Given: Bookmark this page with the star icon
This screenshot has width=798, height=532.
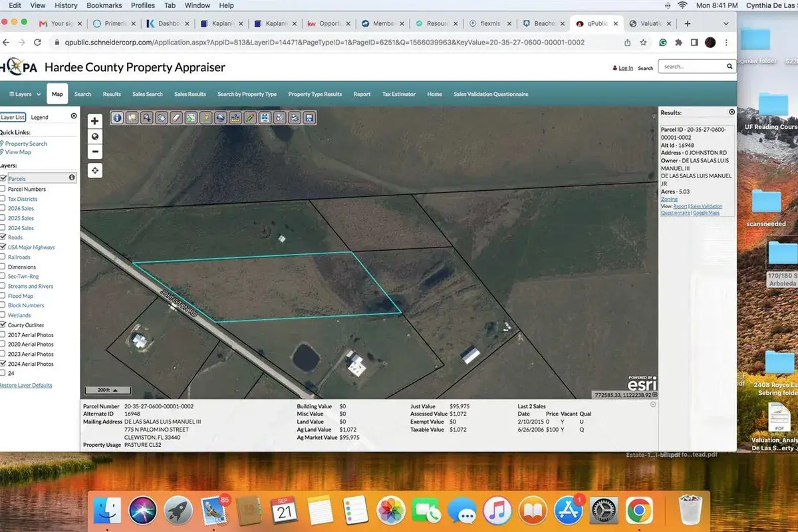Looking at the screenshot, I should pos(643,42).
